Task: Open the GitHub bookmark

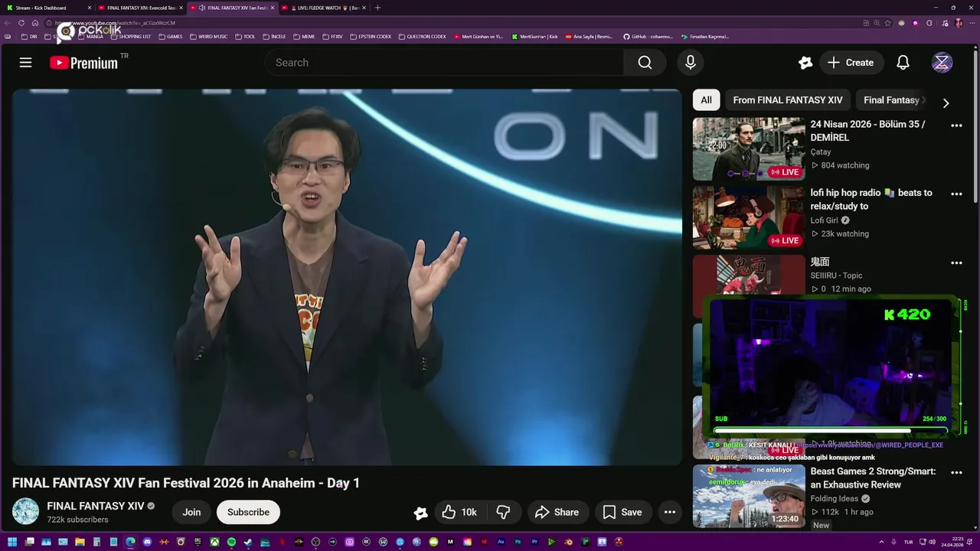Action: 648,37
